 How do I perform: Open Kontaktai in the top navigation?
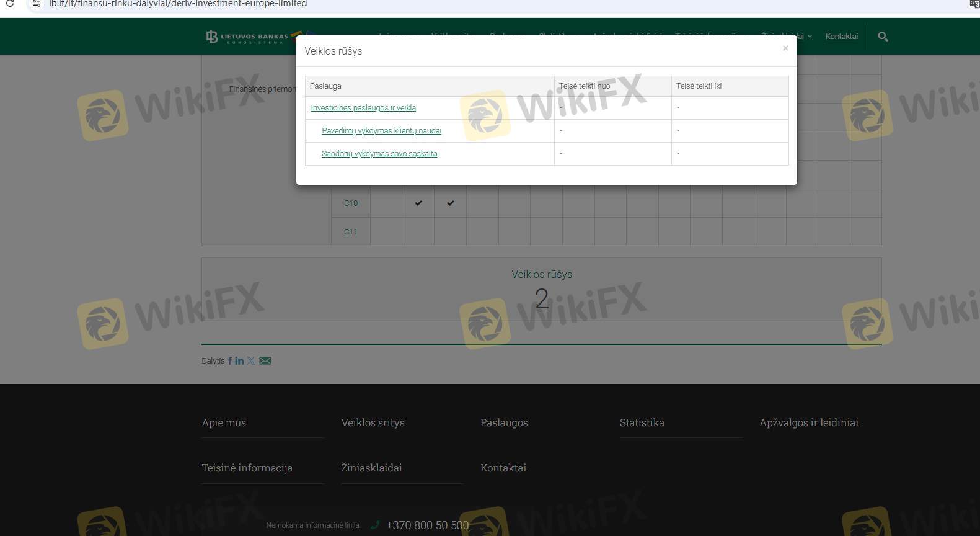coord(841,37)
